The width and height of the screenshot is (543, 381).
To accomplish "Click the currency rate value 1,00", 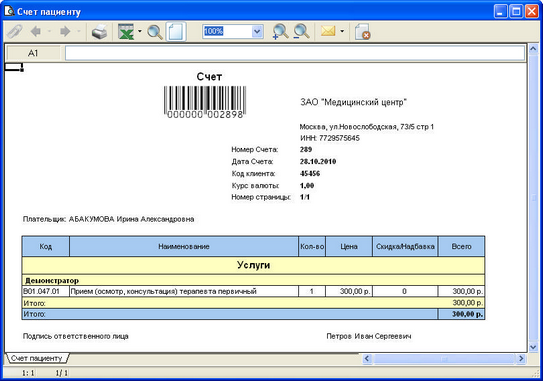I will (307, 186).
